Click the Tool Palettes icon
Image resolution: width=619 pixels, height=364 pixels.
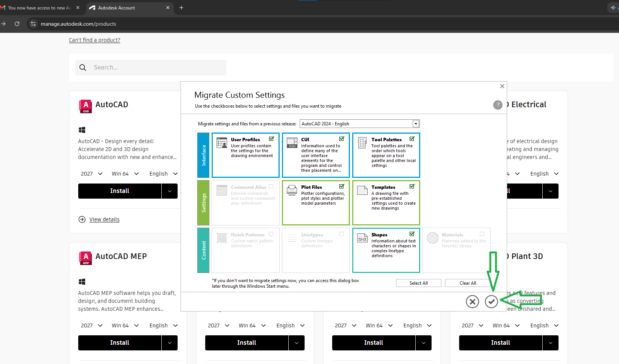[x=362, y=143]
